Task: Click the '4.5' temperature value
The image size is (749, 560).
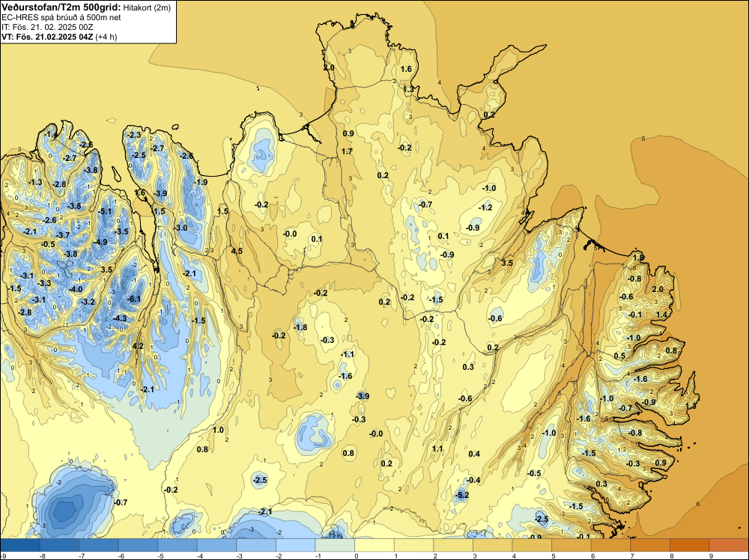Action: pos(237,251)
